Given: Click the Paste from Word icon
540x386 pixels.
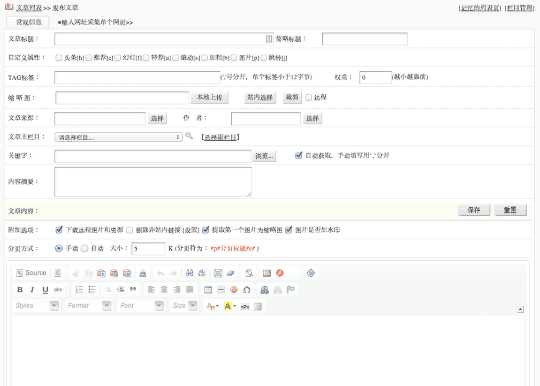Looking at the screenshot, I should [x=127, y=273].
